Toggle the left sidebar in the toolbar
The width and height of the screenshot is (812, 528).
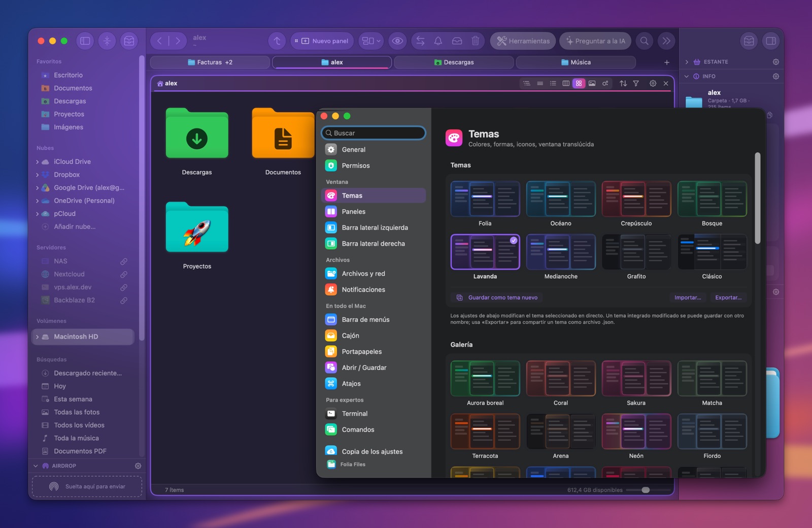click(x=85, y=41)
